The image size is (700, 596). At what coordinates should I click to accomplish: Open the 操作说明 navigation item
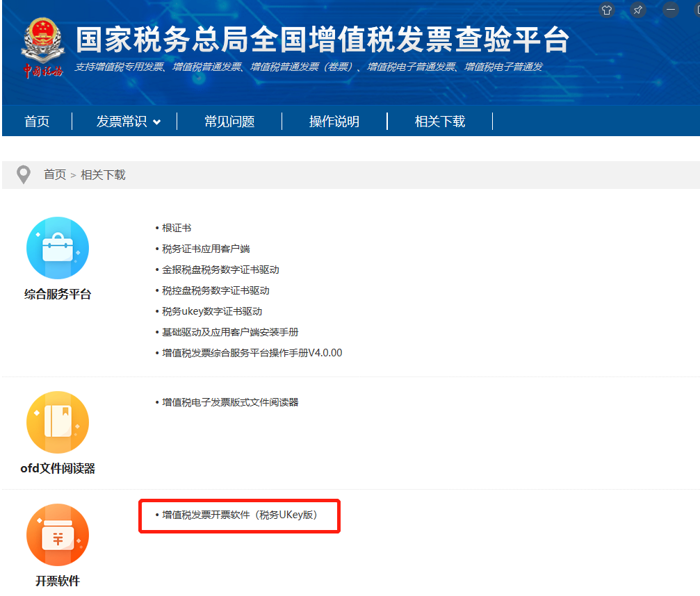click(334, 122)
